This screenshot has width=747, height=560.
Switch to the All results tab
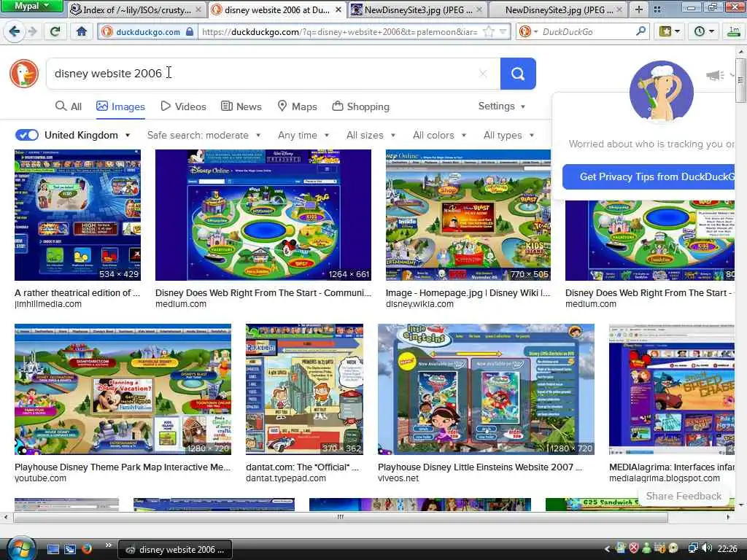pos(68,106)
